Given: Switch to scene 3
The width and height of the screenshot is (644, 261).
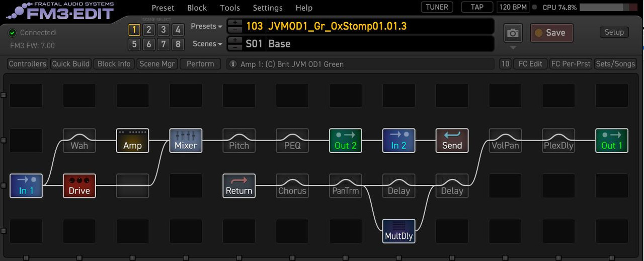Looking at the screenshot, I should (163, 30).
